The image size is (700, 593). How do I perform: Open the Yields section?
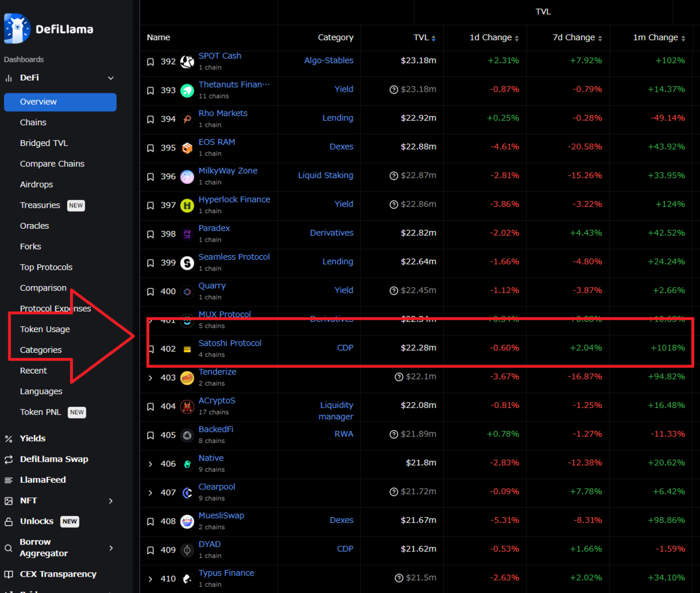tap(33, 438)
